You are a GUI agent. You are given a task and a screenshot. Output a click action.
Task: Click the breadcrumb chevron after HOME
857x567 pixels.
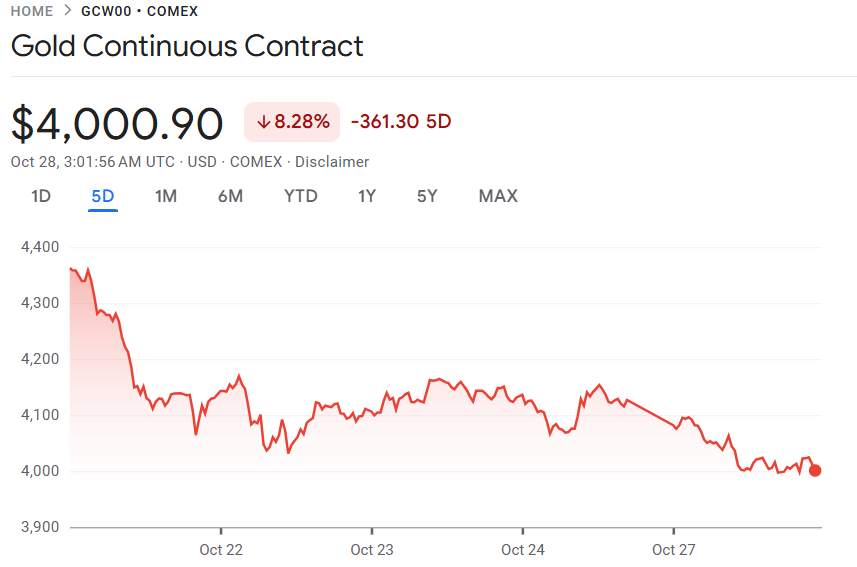pyautogui.click(x=67, y=12)
